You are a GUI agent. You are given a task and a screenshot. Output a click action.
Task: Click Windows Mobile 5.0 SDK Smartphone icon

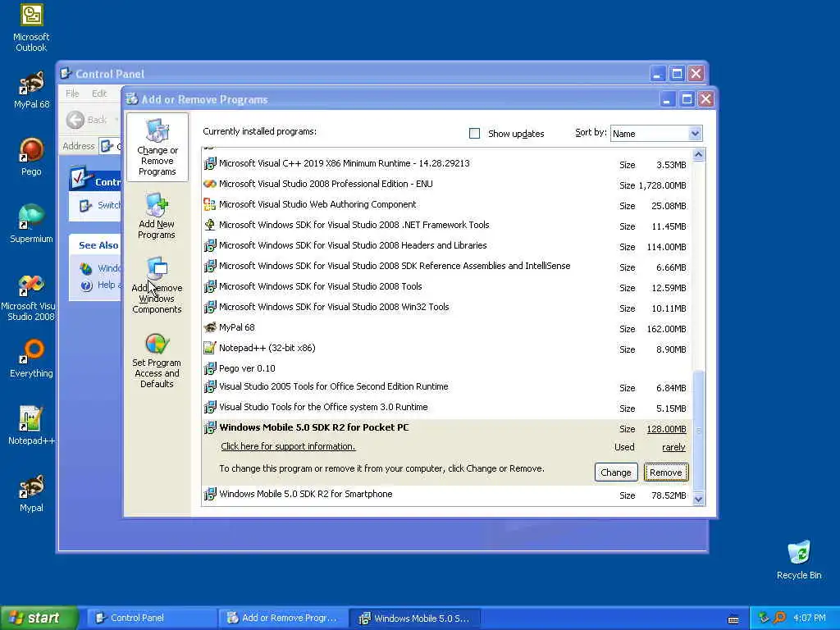pos(210,494)
